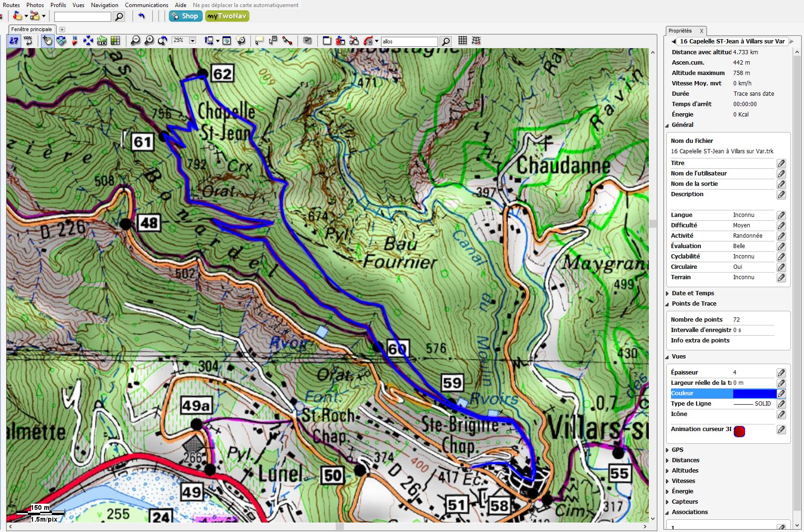Edit the Épaisseur value with pencil icon
Viewport: 804px width, 532px height.
pyautogui.click(x=781, y=373)
